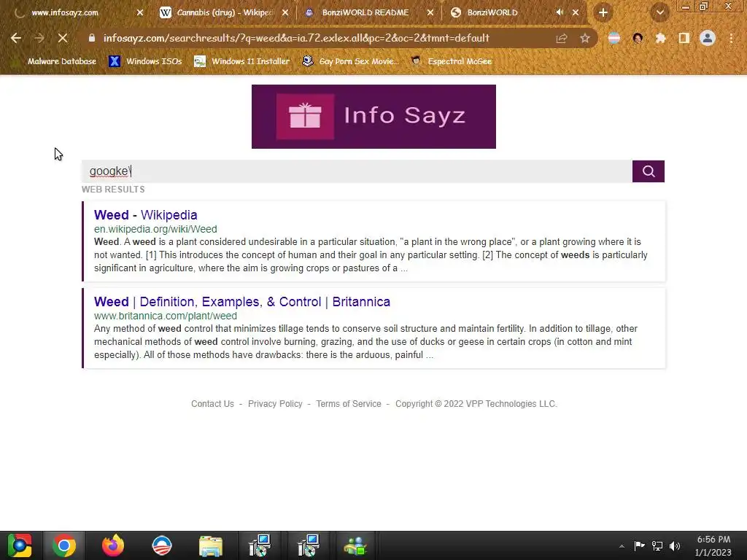Screen dimensions: 747x560
Task: Click the striped extension icon in toolbar
Action: [614, 38]
